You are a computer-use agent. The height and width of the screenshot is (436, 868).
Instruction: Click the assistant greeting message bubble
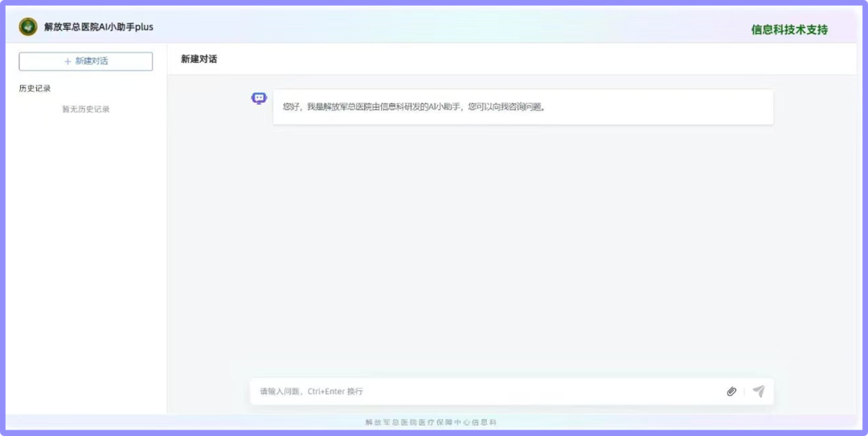point(522,107)
